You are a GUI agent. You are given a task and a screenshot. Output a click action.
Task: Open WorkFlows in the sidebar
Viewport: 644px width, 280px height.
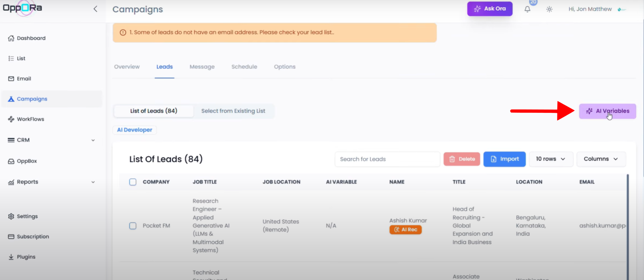tap(30, 119)
